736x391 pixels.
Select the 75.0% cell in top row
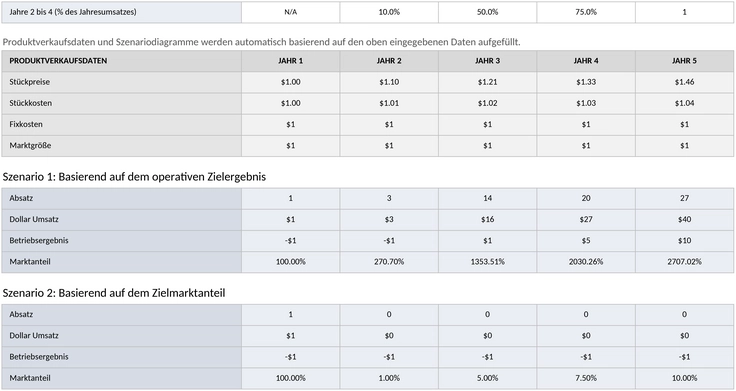586,12
